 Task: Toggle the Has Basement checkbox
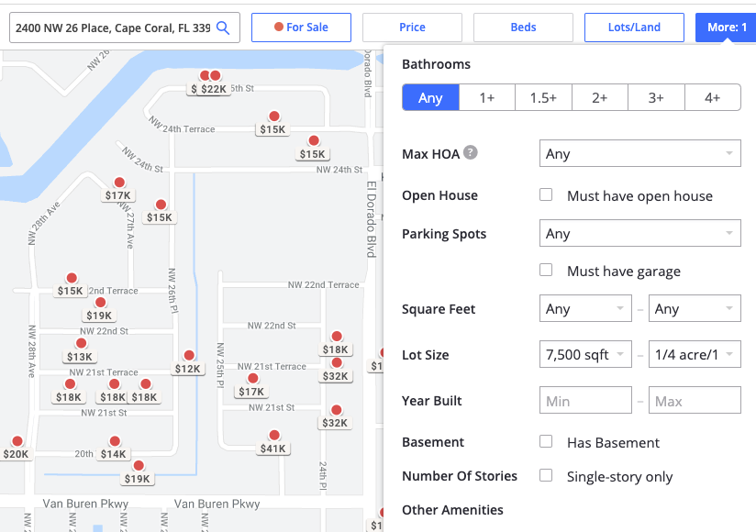tap(546, 442)
